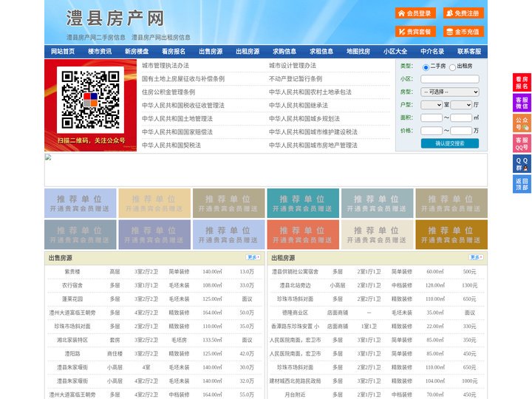Open the 蓬莱花园 sale listing
Viewport: 532px width, 399px height.
coord(72,299)
